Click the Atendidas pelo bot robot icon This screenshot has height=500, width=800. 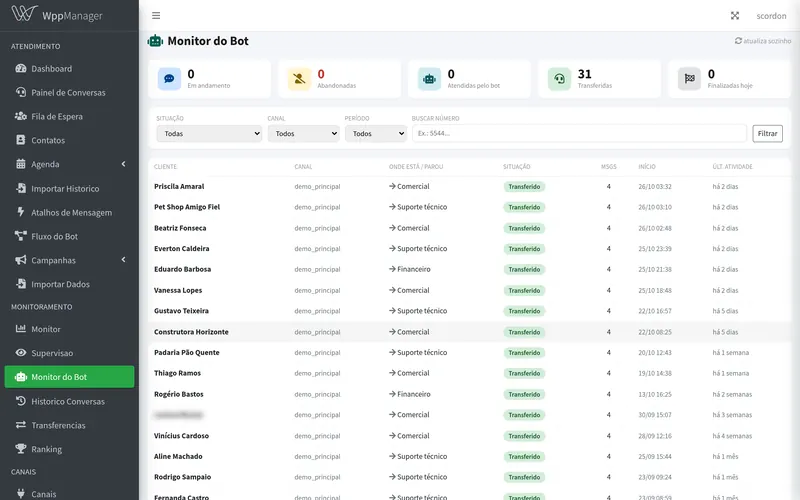(430, 79)
